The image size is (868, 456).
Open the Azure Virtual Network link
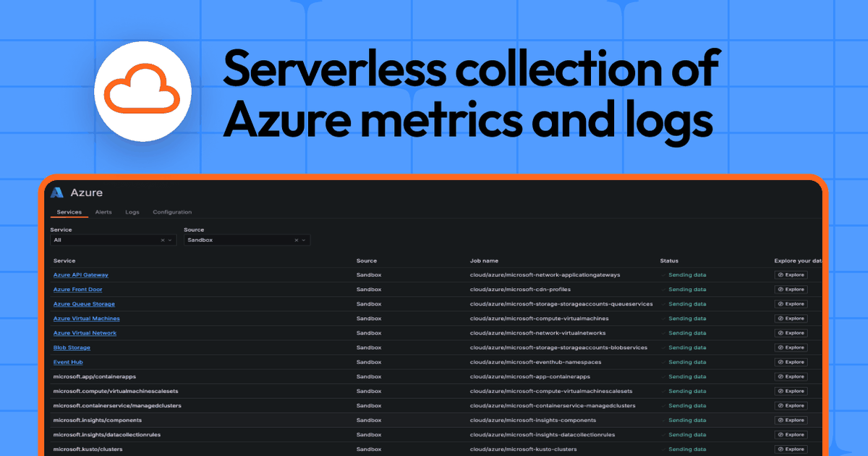85,333
